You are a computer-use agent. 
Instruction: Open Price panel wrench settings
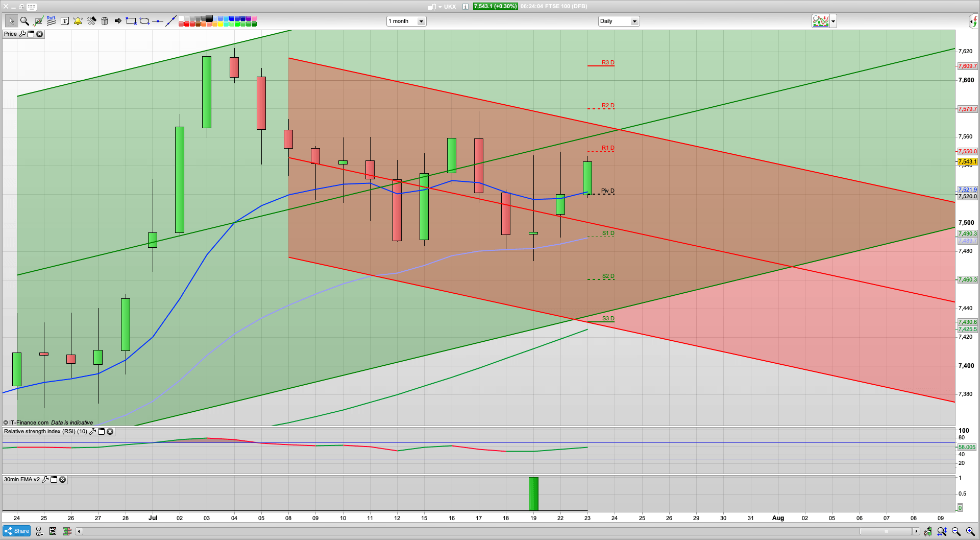(22, 34)
